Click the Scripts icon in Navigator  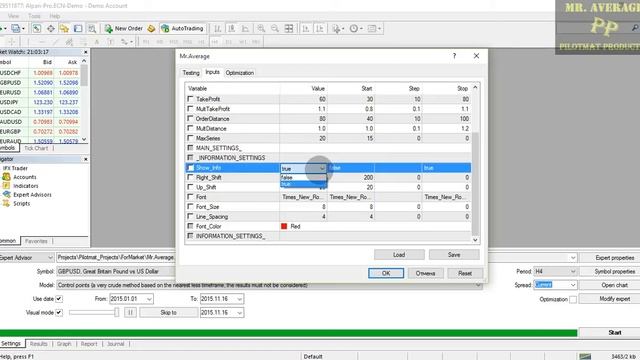[7, 203]
